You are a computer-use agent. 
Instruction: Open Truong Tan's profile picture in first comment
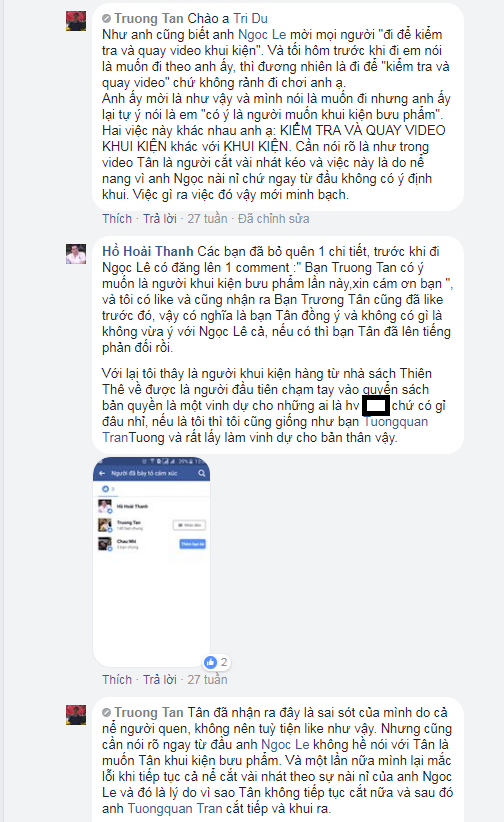(76, 21)
